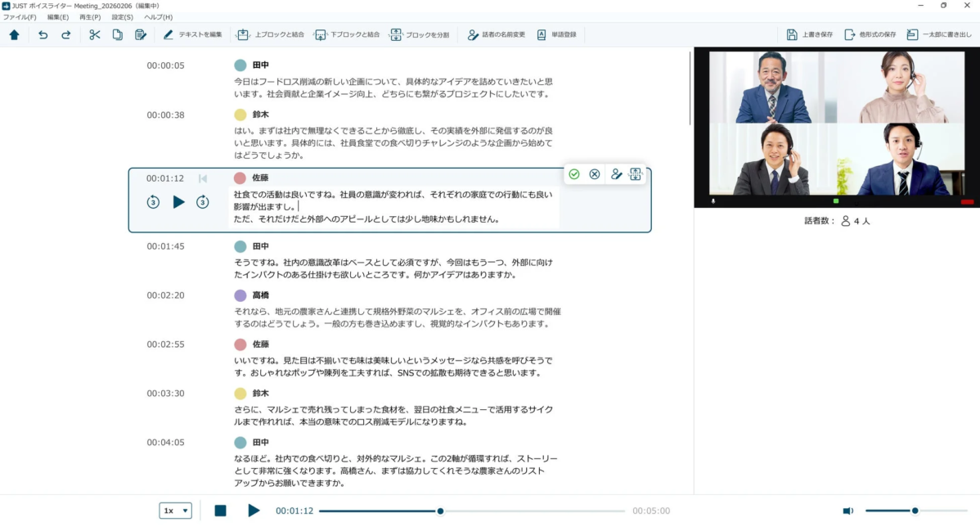Image resolution: width=980 pixels, height=527 pixels.
Task: Redo the last edit
Action: [65, 34]
